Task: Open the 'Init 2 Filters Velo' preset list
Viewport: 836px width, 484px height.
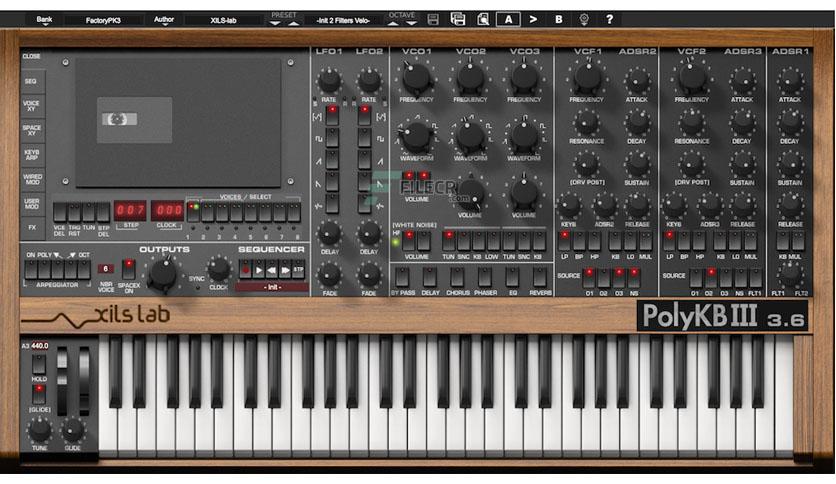Action: point(343,20)
